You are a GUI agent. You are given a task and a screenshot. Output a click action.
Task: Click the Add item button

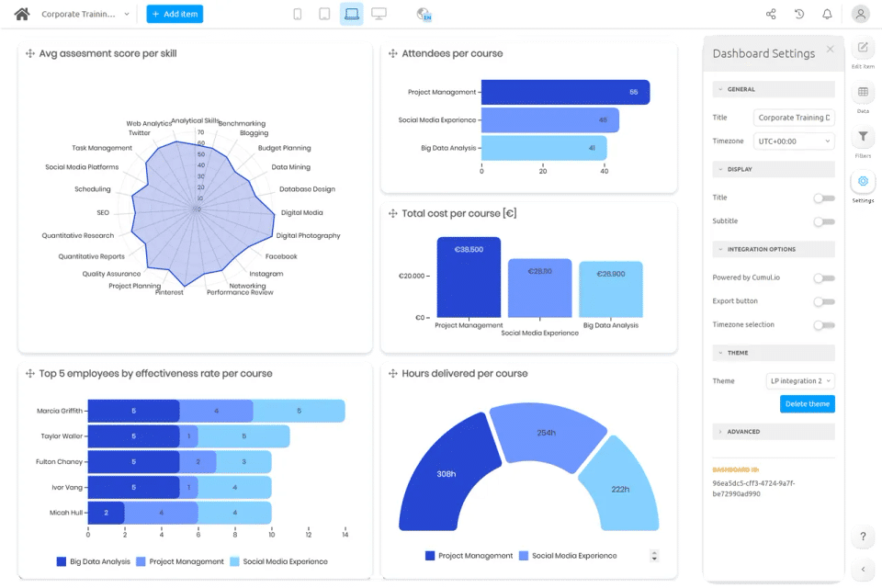point(175,14)
